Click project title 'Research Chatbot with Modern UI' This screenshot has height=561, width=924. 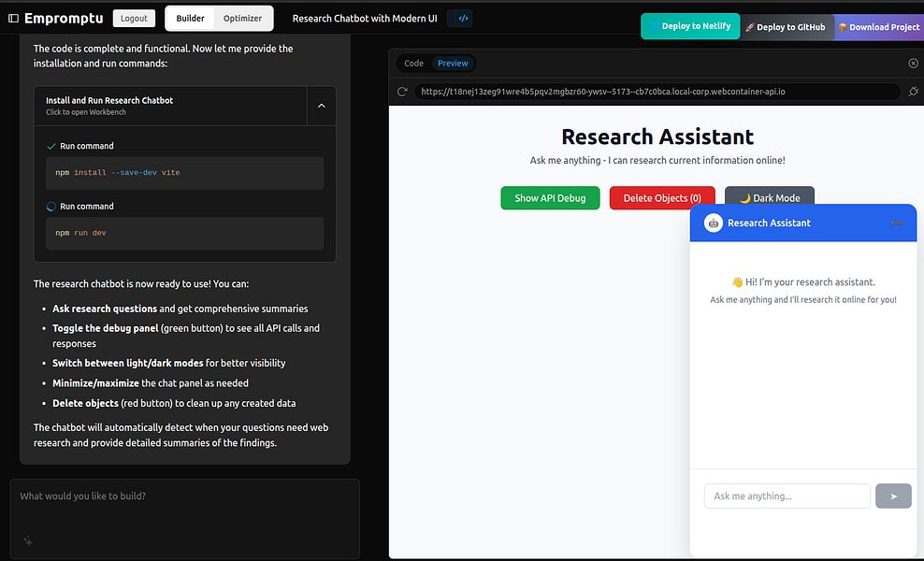click(365, 19)
